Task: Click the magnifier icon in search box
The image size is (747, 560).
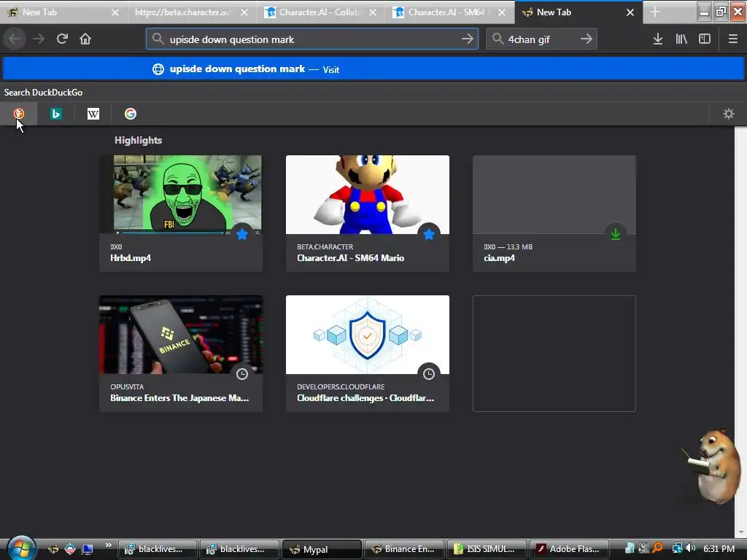Action: [498, 39]
